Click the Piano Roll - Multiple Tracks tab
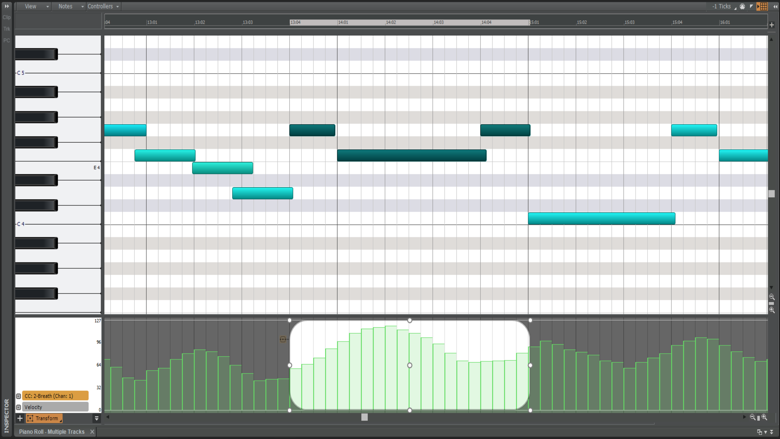Viewport: 780px width, 439px height. point(52,432)
